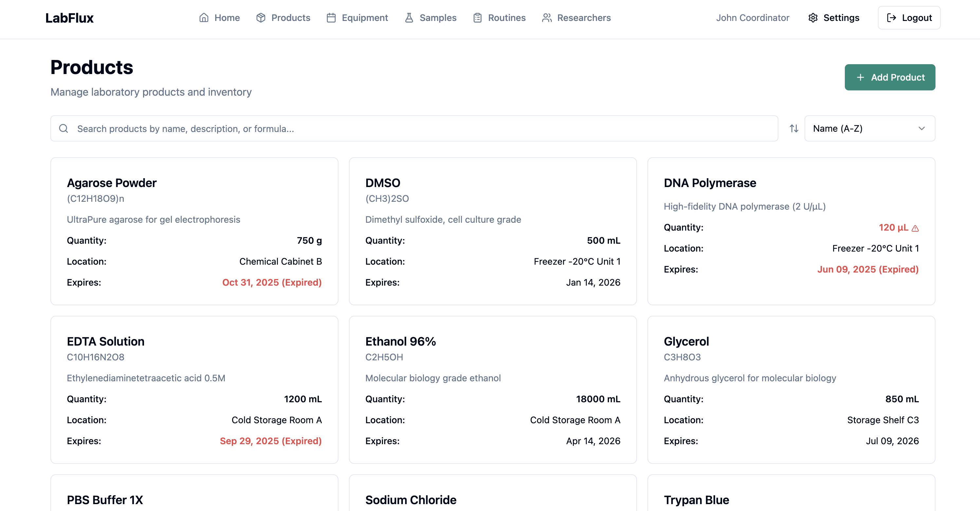The image size is (980, 511).
Task: Click the Logout button
Action: 909,18
